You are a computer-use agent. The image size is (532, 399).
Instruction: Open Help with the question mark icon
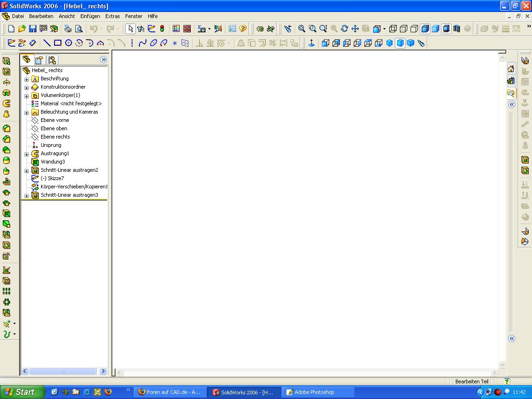click(x=242, y=29)
